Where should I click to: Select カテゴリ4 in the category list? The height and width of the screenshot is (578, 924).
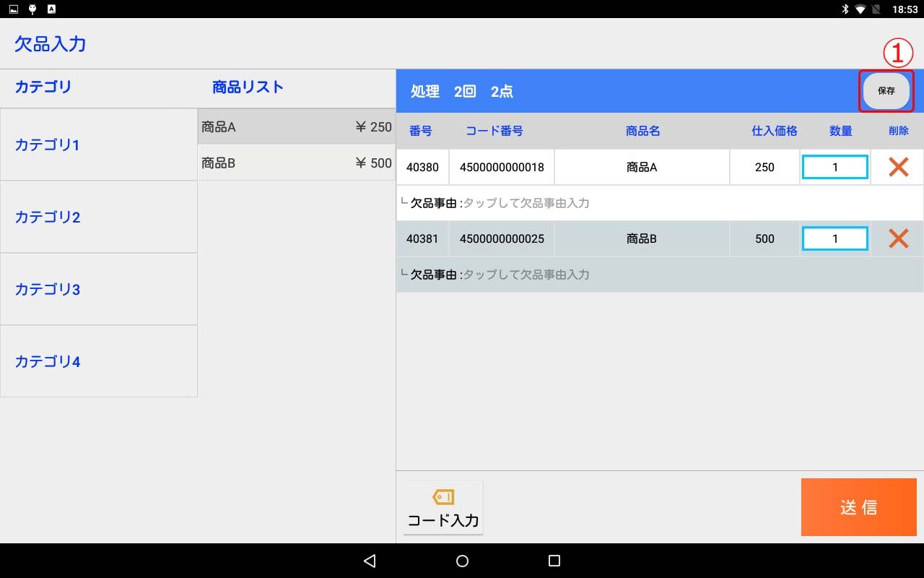pyautogui.click(x=99, y=361)
